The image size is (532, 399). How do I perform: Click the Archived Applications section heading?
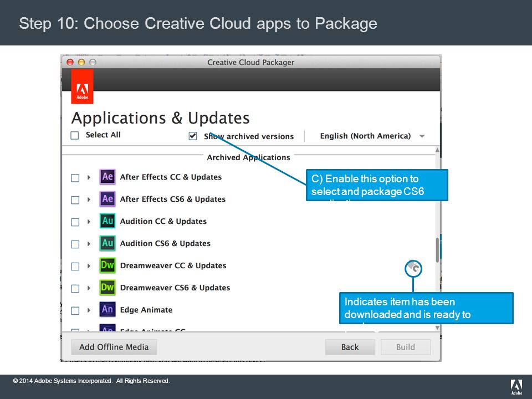pos(248,157)
